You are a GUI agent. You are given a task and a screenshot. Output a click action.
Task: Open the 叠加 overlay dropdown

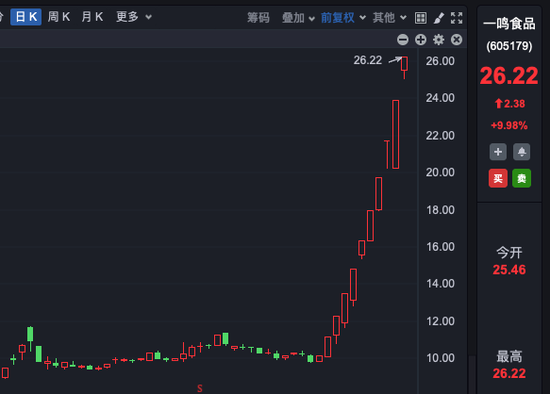298,18
